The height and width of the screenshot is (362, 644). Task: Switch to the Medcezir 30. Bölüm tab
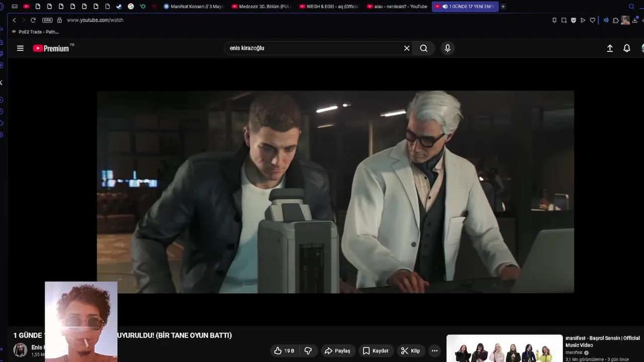(x=261, y=7)
